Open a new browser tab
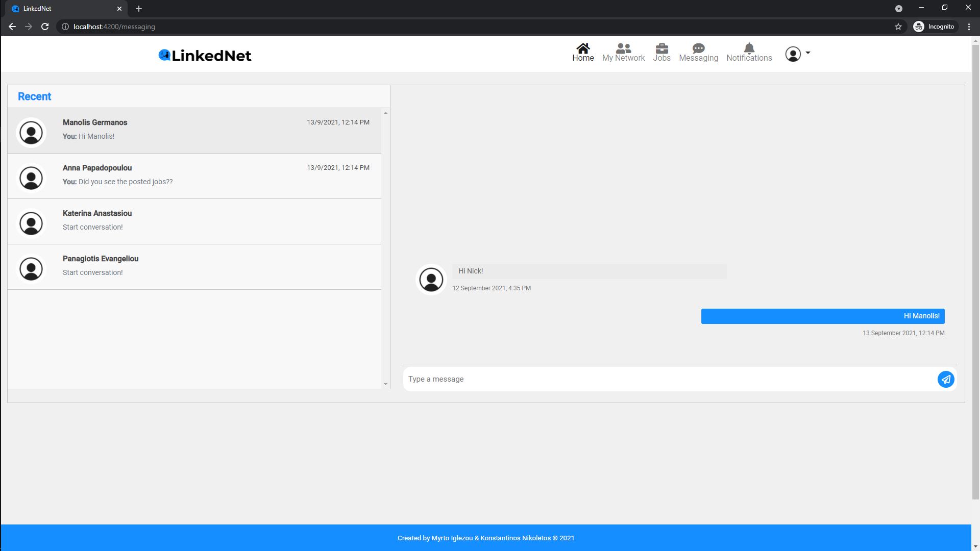Image resolution: width=980 pixels, height=551 pixels. 139,9
